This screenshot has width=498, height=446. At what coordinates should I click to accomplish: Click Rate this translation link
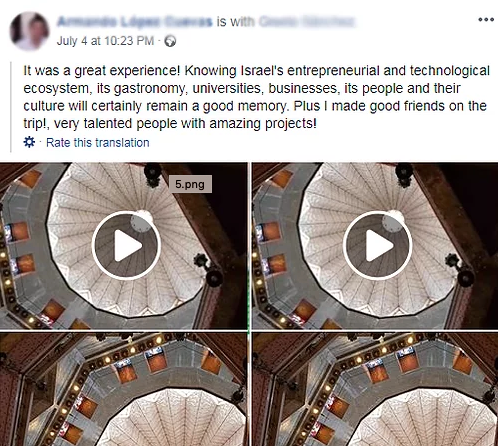[x=97, y=143]
